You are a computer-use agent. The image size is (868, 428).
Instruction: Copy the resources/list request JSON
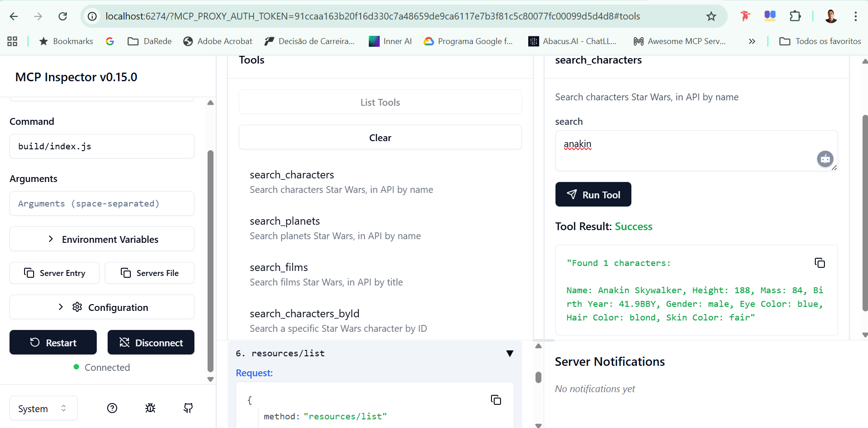point(496,400)
